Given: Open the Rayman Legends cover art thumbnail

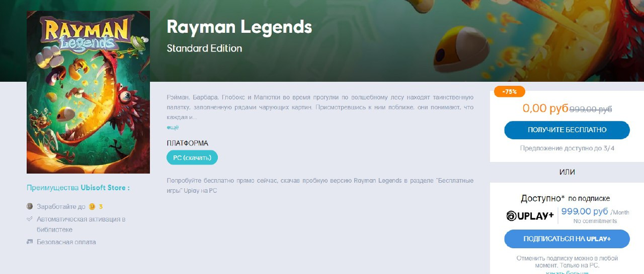Looking at the screenshot, I should pyautogui.click(x=88, y=92).
